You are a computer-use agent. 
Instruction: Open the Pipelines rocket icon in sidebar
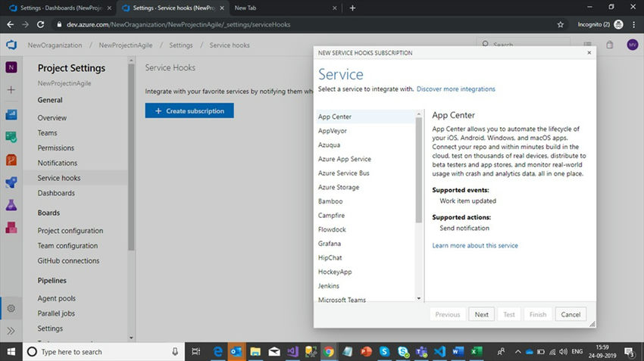coord(11,182)
